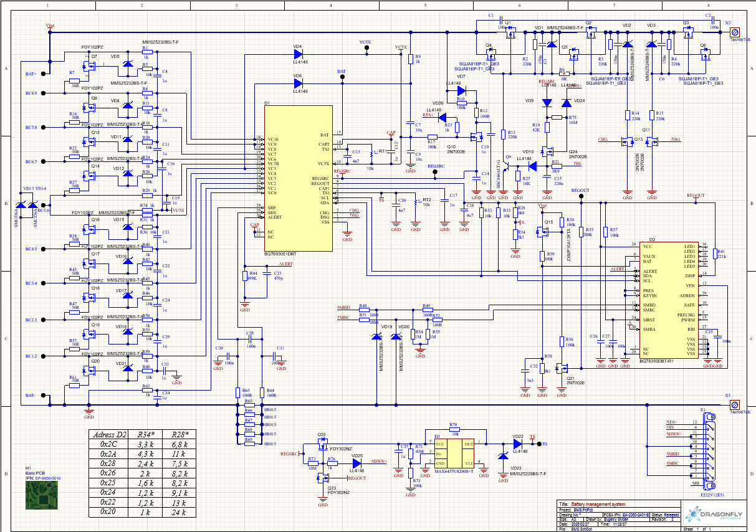Click the 'MMSZ5228BS-7-F' part label
756x532 pixels.
click(x=529, y=474)
